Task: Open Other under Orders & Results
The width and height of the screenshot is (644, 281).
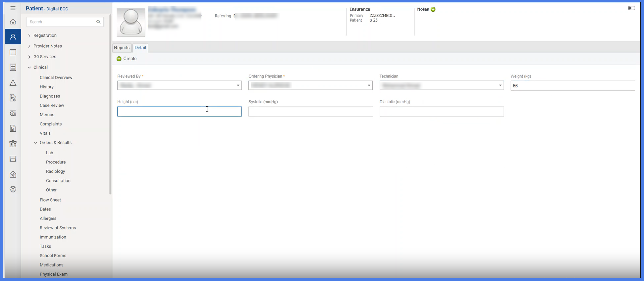Action: point(51,190)
